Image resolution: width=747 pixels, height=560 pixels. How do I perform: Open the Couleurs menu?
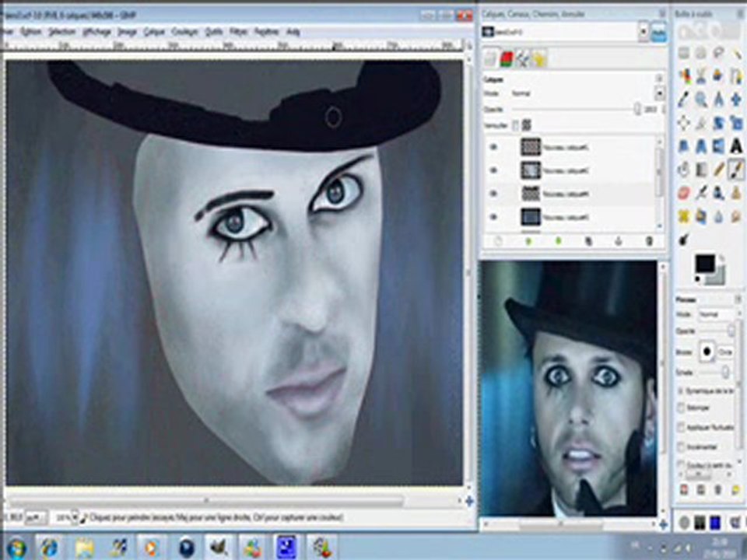[x=184, y=32]
